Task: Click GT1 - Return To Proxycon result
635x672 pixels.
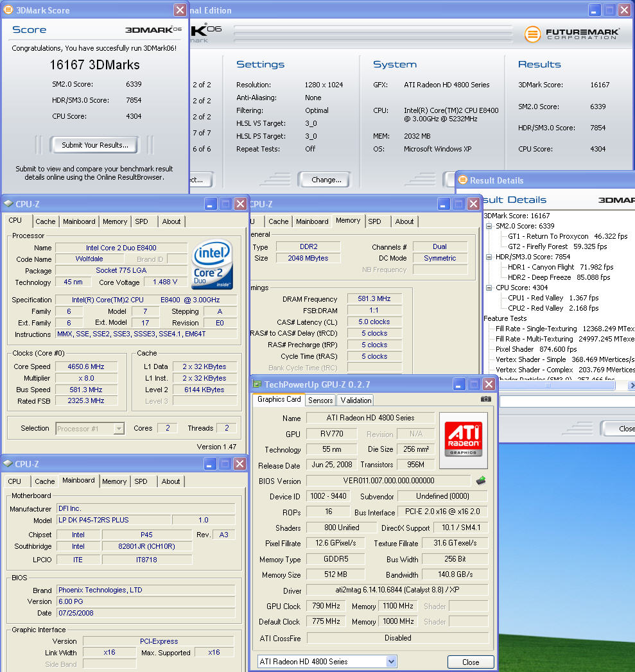Action: click(568, 236)
